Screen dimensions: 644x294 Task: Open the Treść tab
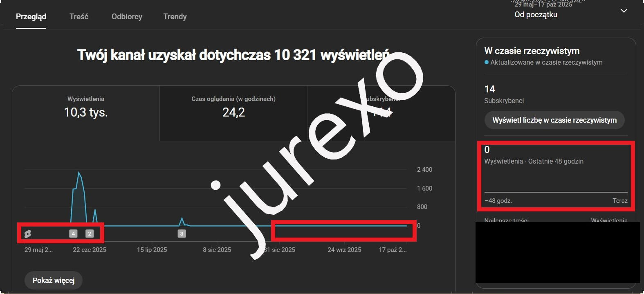click(x=79, y=17)
